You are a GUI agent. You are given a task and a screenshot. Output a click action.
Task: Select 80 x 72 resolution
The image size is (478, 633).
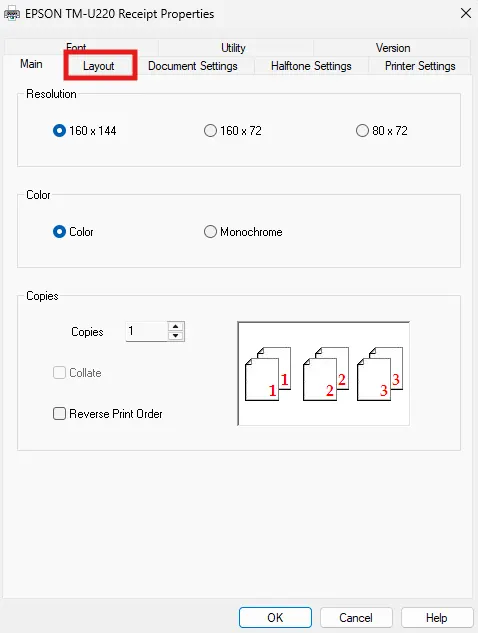(382, 131)
